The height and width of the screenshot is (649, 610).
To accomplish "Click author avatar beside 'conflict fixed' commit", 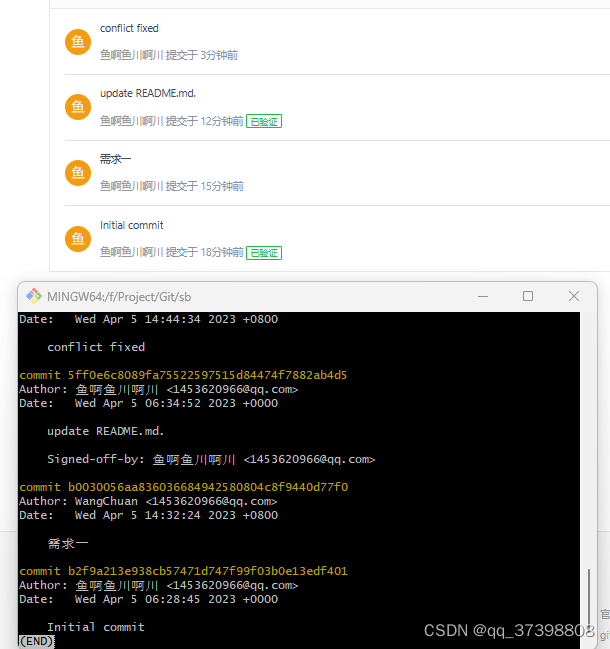I will pos(78,41).
